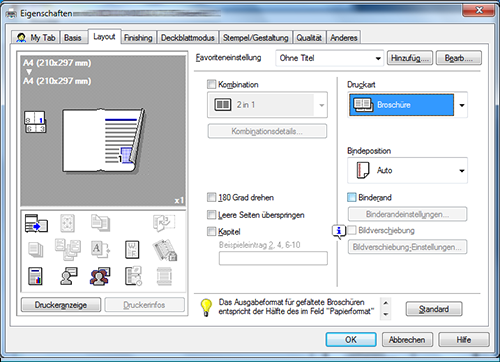Click the Hinzufüg... button
Image resolution: width=500 pixels, height=362 pixels.
click(x=410, y=58)
